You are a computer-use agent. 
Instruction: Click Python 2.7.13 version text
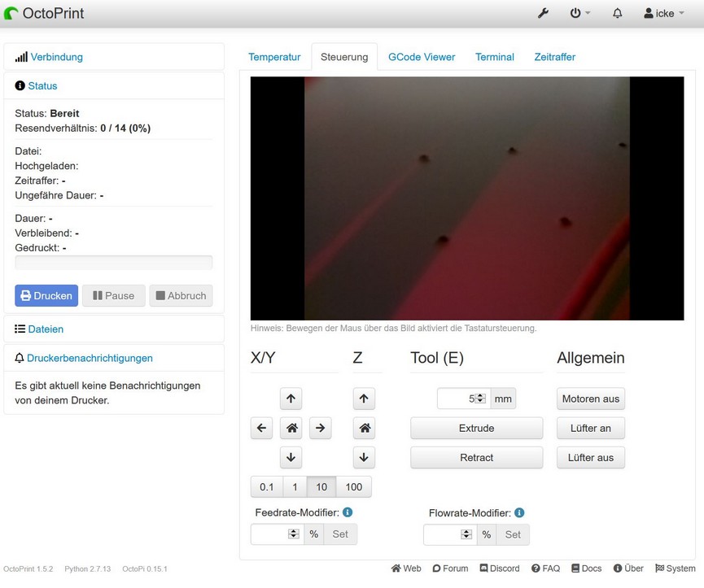(x=88, y=568)
